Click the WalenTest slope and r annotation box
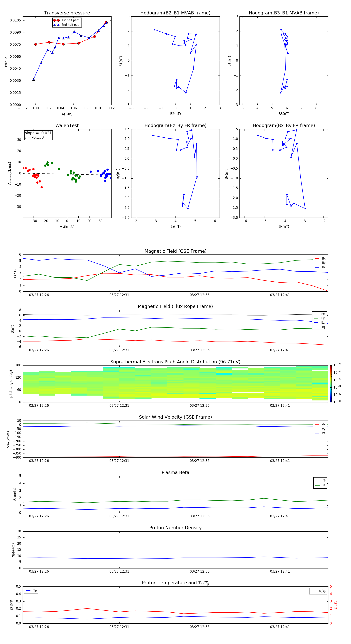Viewport: 351px width, 644px height. pos(38,135)
